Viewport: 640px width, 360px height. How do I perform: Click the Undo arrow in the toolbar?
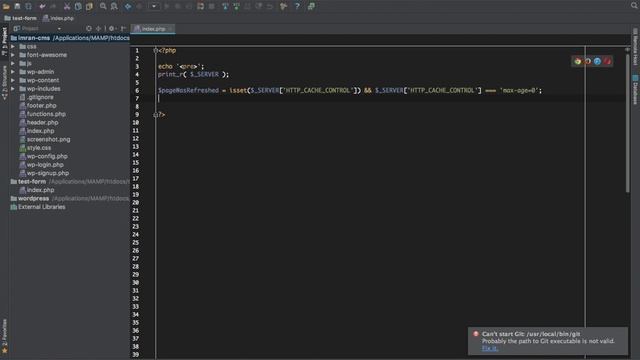click(x=42, y=6)
